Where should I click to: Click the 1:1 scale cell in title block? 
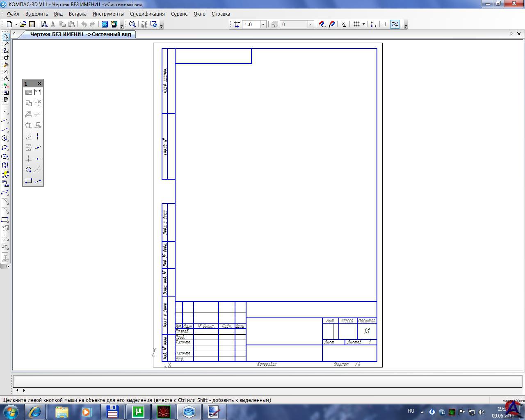tap(367, 331)
